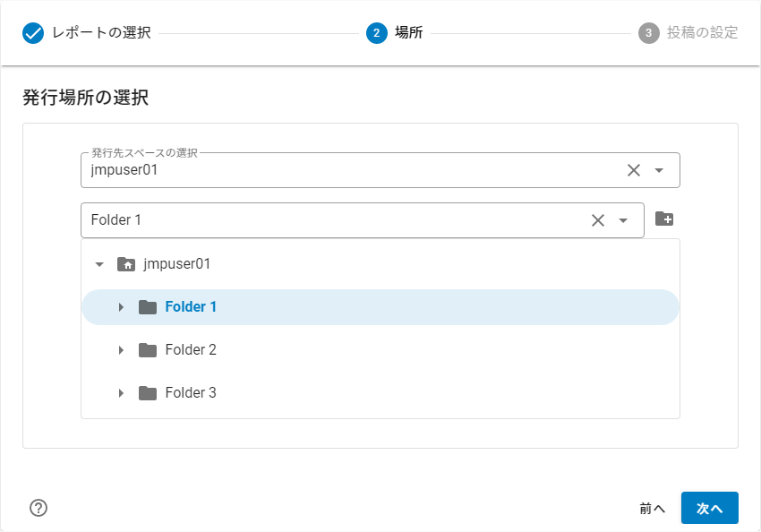Click the Folder 2 folder icon
This screenshot has width=761, height=532.
tap(148, 350)
